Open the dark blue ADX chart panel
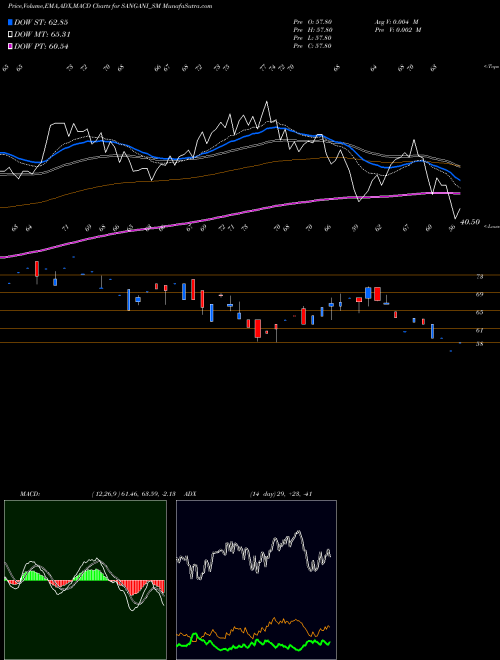The image size is (500, 660). point(256,580)
